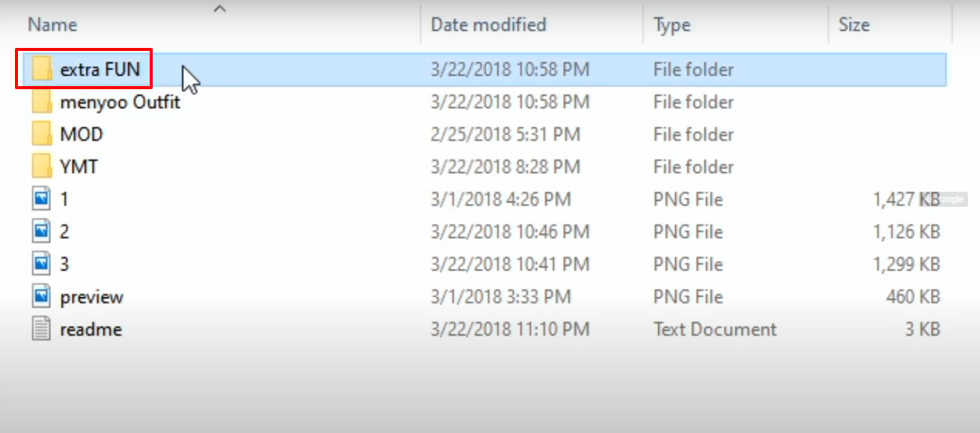Select the PNG icon for file 1
This screenshot has width=980, height=433.
coord(42,199)
